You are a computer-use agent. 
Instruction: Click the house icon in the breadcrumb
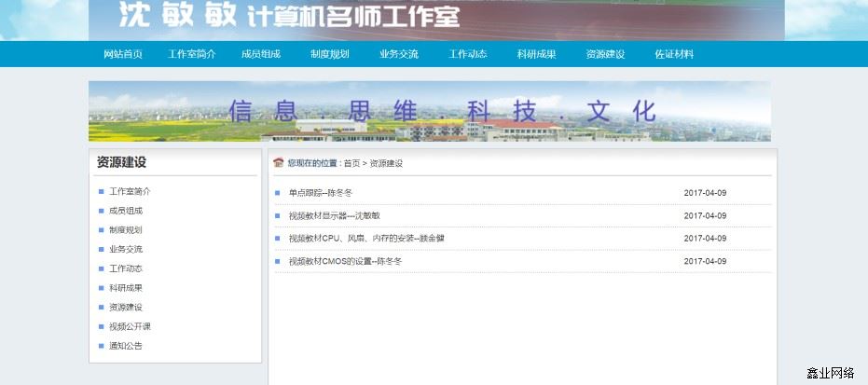pos(278,163)
